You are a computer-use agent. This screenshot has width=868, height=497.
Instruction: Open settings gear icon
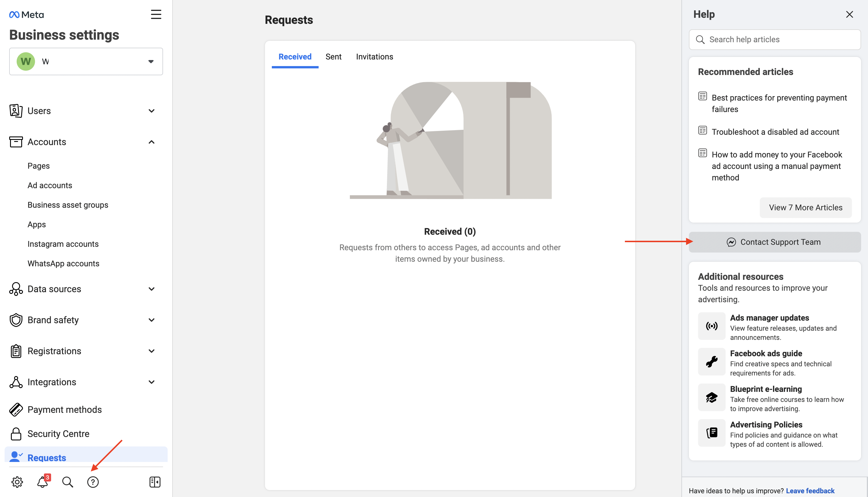pyautogui.click(x=17, y=482)
